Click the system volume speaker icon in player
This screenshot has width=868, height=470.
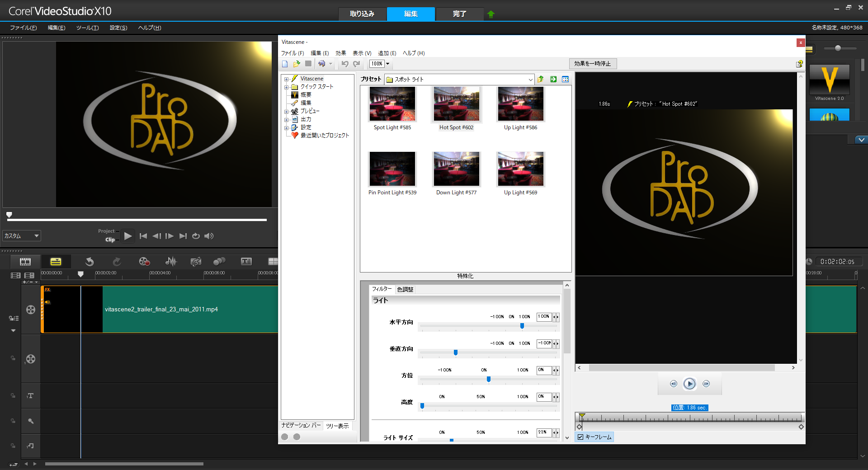pos(209,236)
